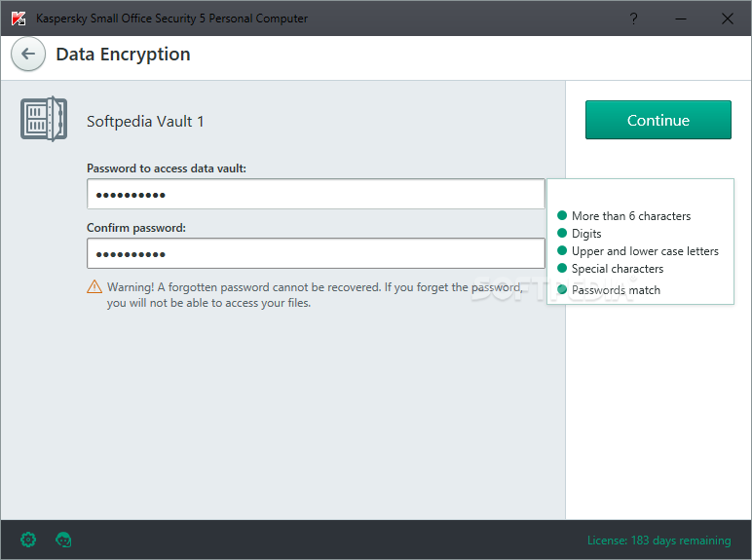Open the License: 183 days remaining link
Image resolution: width=752 pixels, height=560 pixels.
(x=658, y=541)
